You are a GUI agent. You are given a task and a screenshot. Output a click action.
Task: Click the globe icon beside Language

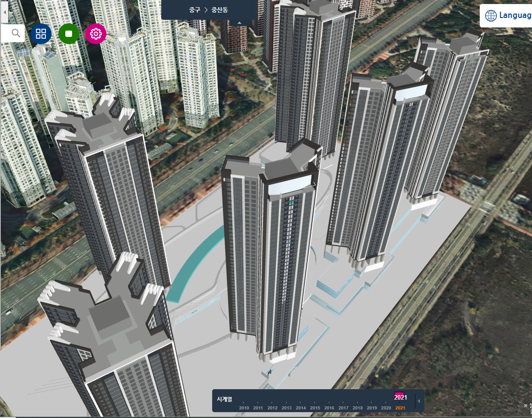[491, 16]
